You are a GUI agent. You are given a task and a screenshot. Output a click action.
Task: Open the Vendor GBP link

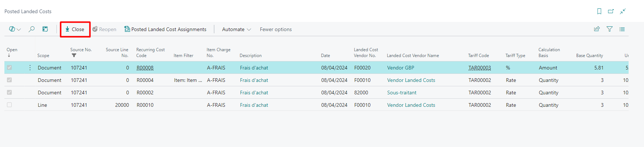(x=400, y=68)
